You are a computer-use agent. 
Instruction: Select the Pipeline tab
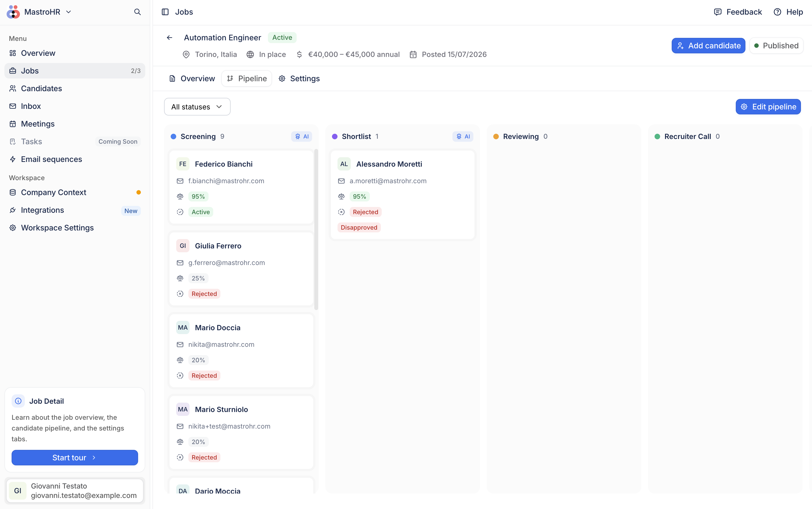click(x=247, y=78)
